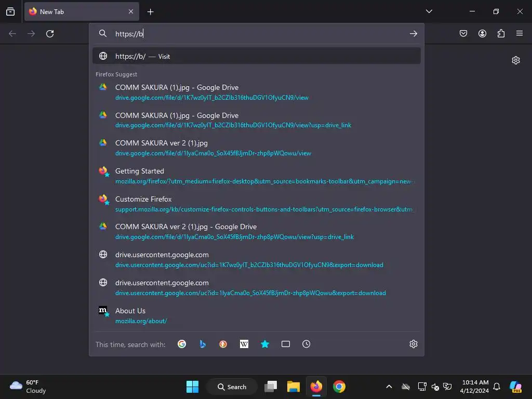Image resolution: width=532 pixels, height=399 pixels.
Task: Open drive.usercontent link with id=1lyaCma0o
Action: [257, 288]
